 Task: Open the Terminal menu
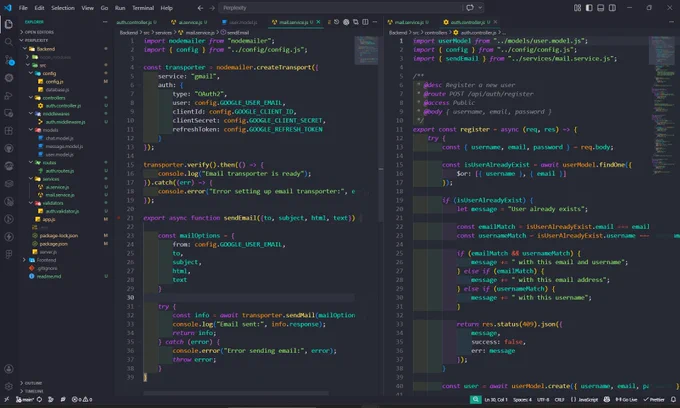click(143, 8)
